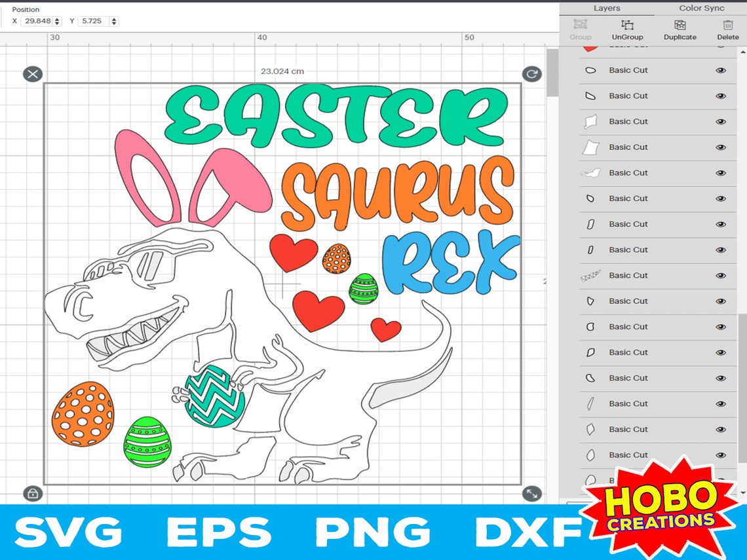The image size is (747, 560).
Task: Click the rotate handle on the selection box
Action: tap(532, 74)
